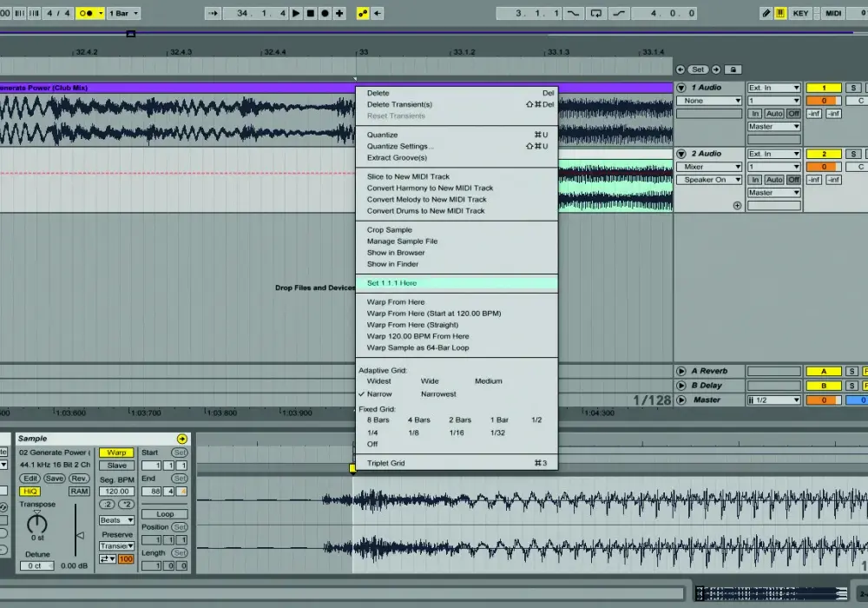
Task: Toggle the RAM mode switch
Action: tap(79, 491)
